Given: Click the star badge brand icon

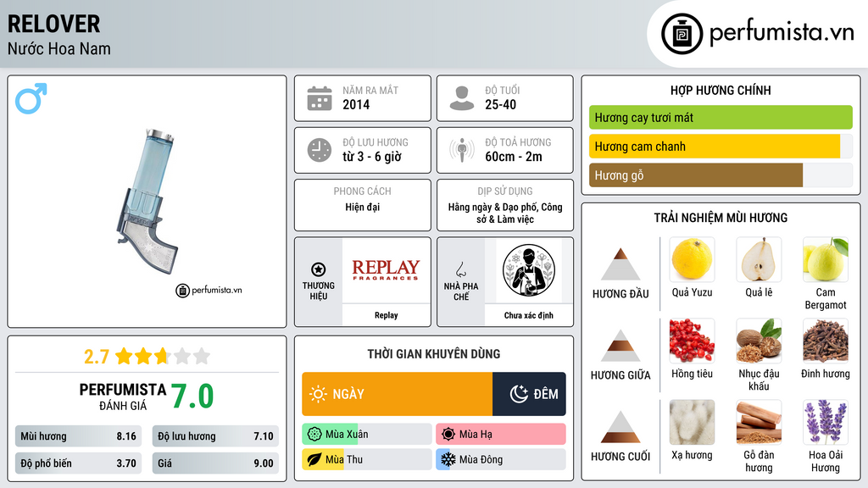Looking at the screenshot, I should (x=319, y=269).
